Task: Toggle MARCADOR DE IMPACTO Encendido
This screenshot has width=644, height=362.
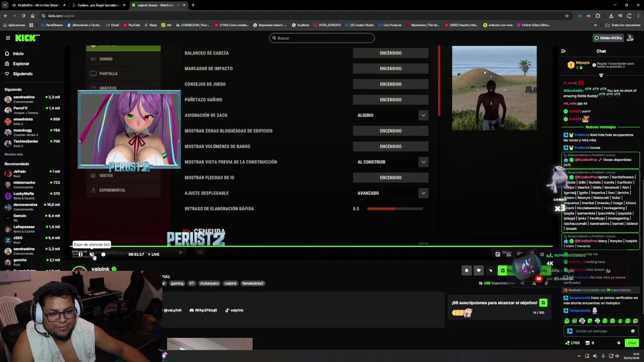Action: (x=390, y=68)
